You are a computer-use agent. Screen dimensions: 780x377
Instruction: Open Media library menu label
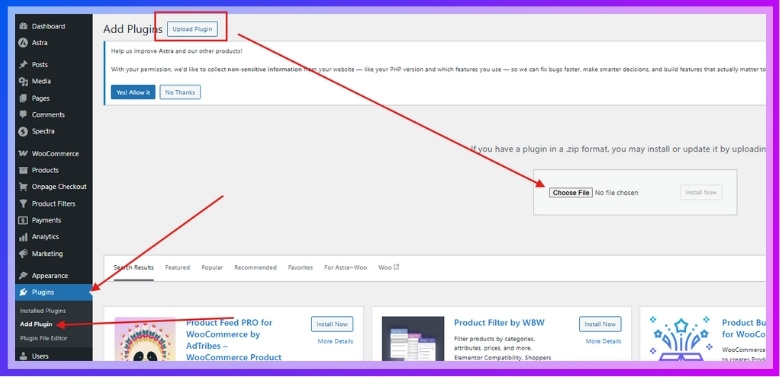pyautogui.click(x=41, y=82)
